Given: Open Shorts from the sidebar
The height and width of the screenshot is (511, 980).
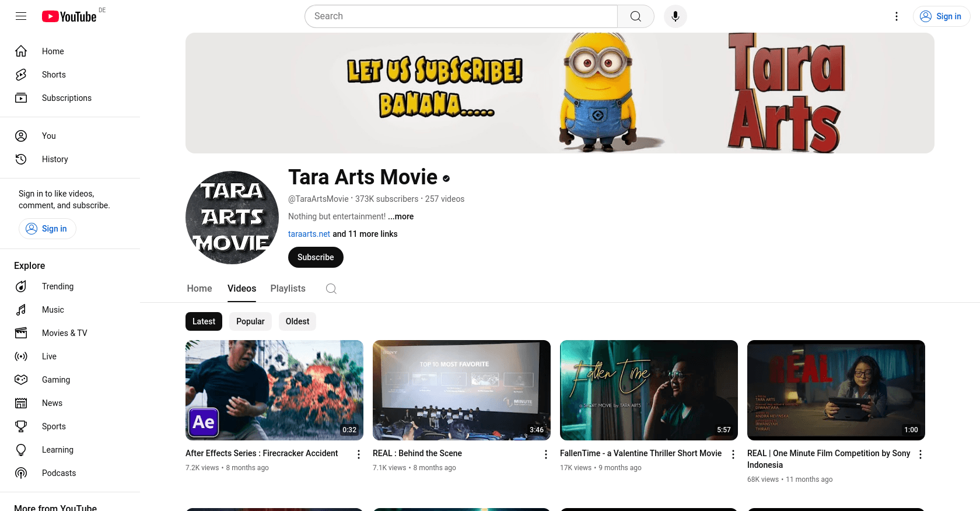Looking at the screenshot, I should pos(54,75).
